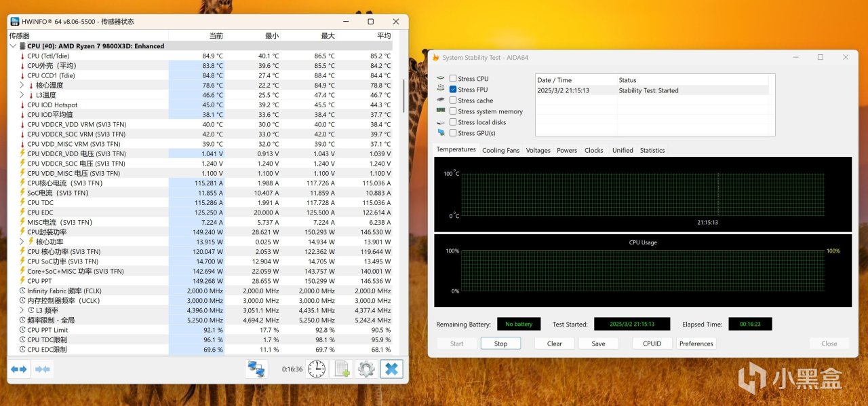This screenshot has height=406, width=868.
Task: Click the disk icon beside Stress local disks
Action: pyautogui.click(x=441, y=122)
